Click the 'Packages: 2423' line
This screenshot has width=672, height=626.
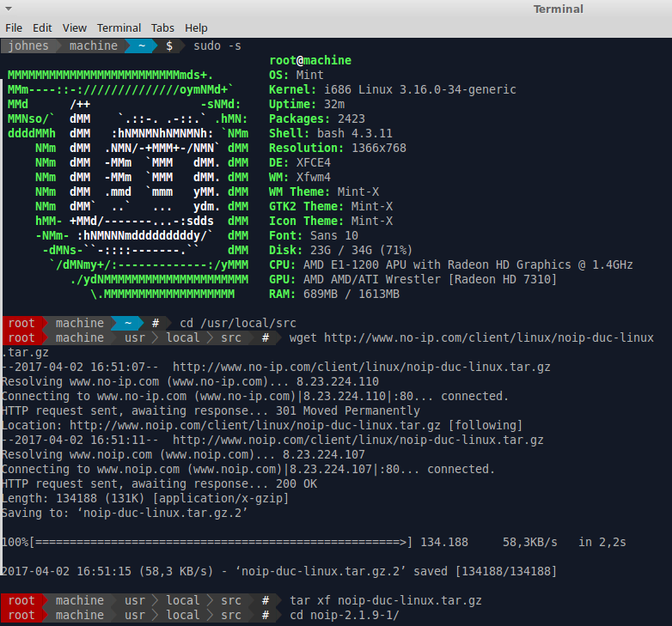click(x=317, y=119)
